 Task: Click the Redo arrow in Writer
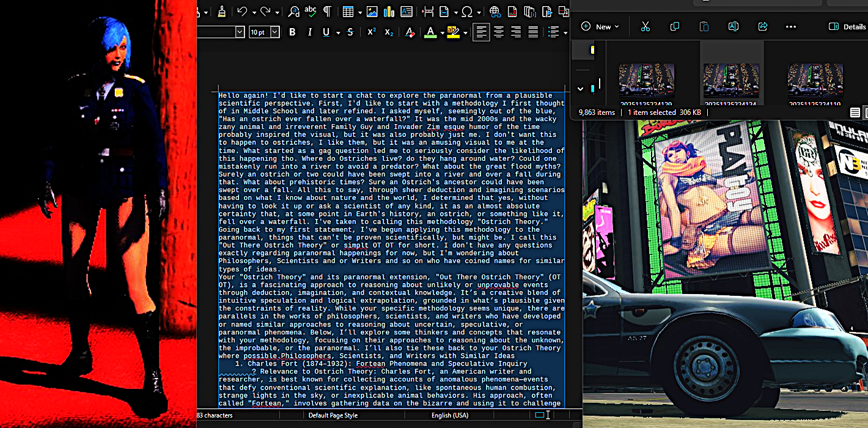point(265,11)
